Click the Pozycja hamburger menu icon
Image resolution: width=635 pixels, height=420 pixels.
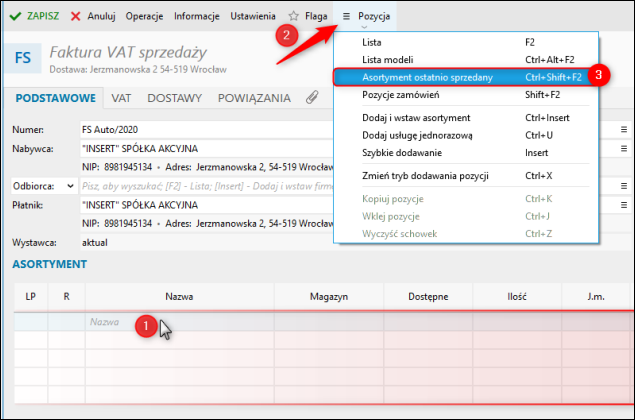pyautogui.click(x=346, y=17)
